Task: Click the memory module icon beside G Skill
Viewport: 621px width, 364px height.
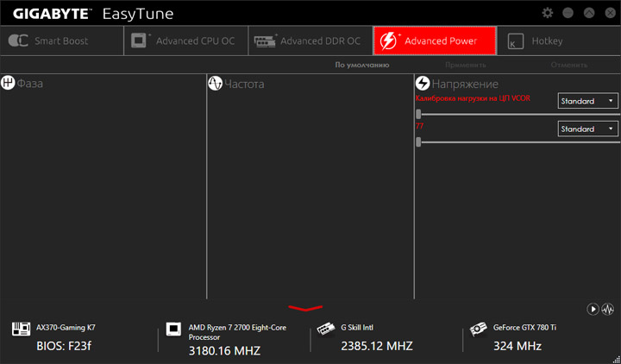Action: (x=326, y=329)
